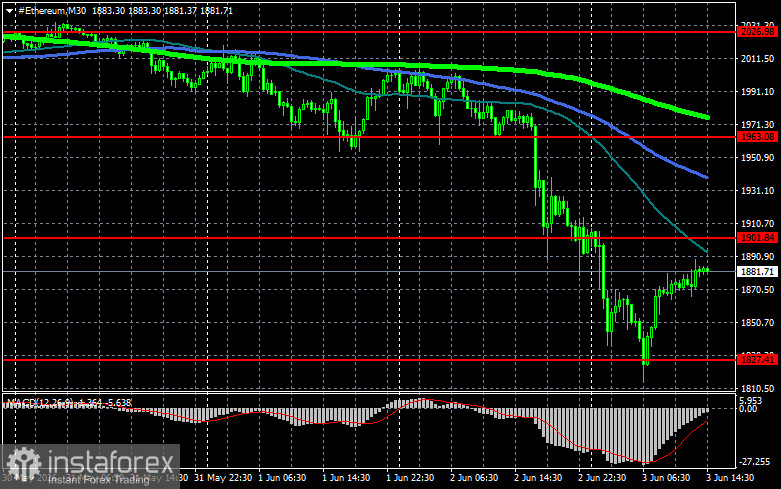Click time axis label 3 Jun 14:30

pyautogui.click(x=730, y=478)
